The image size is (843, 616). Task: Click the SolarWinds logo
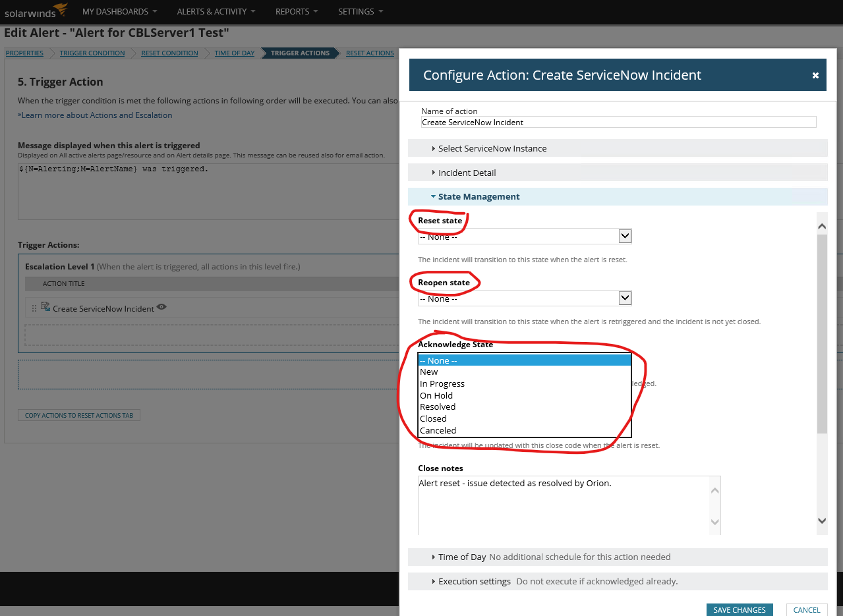(37, 11)
